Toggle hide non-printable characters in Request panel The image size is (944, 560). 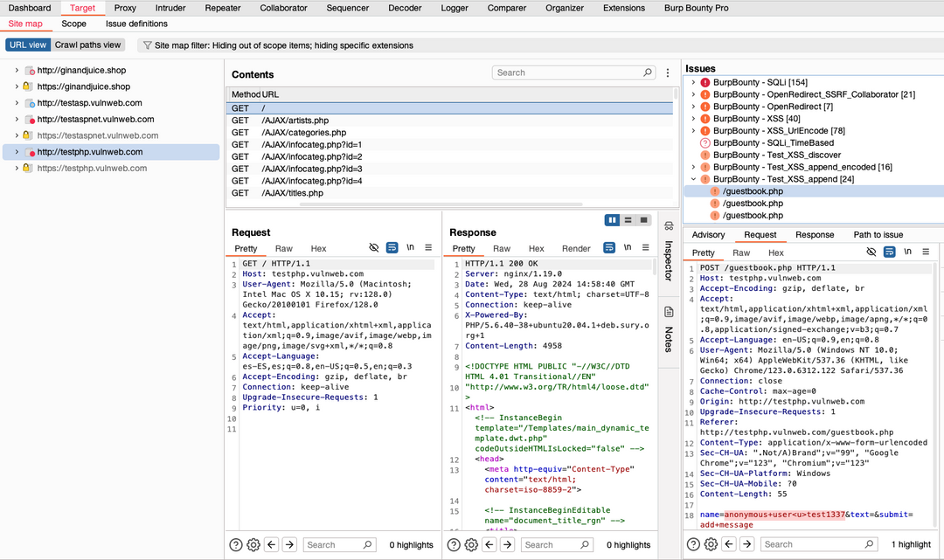tap(374, 249)
